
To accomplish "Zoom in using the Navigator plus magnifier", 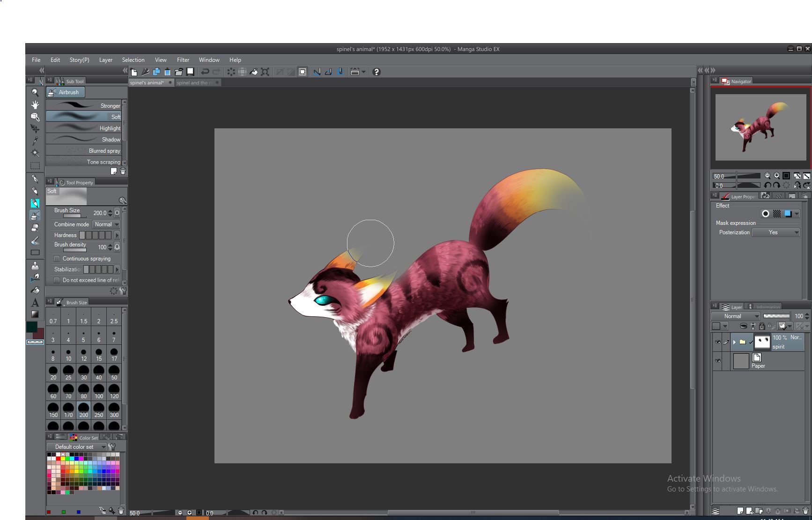I will (x=776, y=176).
